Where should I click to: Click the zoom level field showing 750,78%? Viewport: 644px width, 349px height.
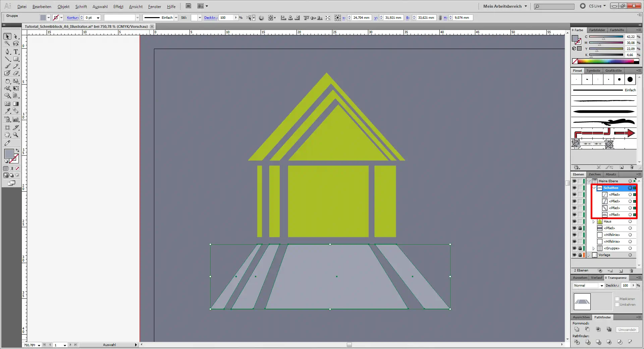[x=30, y=345]
